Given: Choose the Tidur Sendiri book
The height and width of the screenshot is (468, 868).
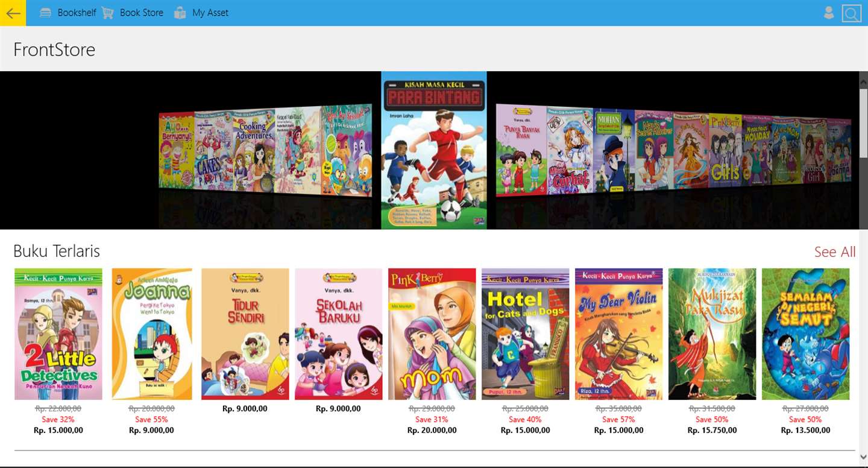Looking at the screenshot, I should pos(245,334).
